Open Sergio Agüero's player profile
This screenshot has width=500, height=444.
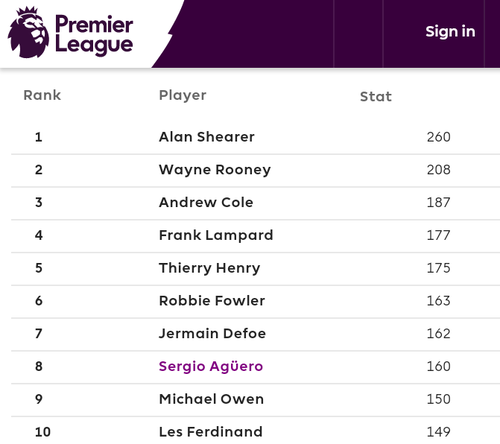point(211,366)
